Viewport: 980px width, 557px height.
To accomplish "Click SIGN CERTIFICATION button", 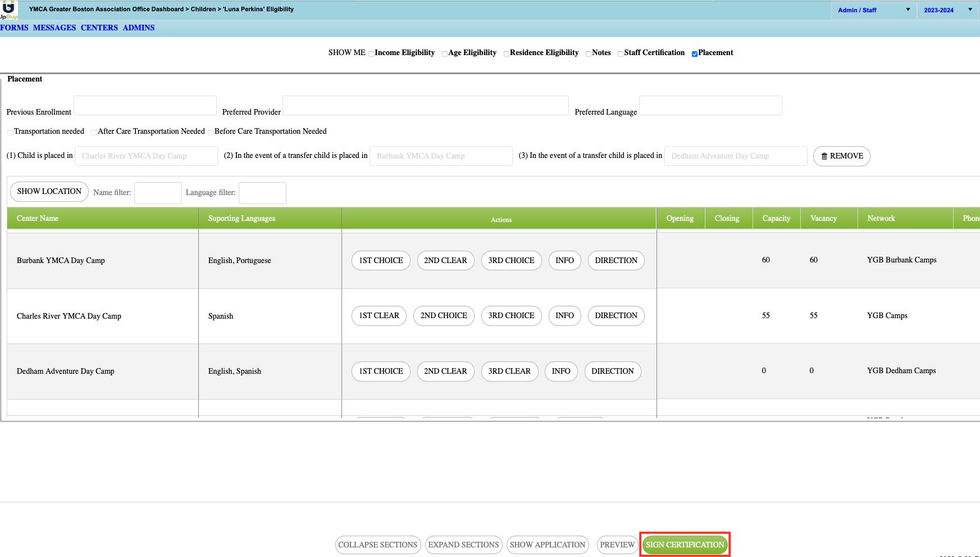I will point(685,545).
